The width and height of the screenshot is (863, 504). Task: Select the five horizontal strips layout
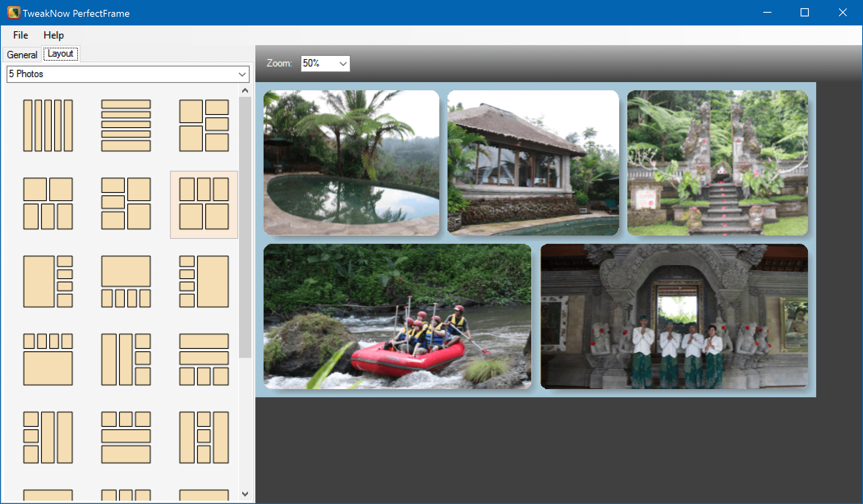(126, 126)
